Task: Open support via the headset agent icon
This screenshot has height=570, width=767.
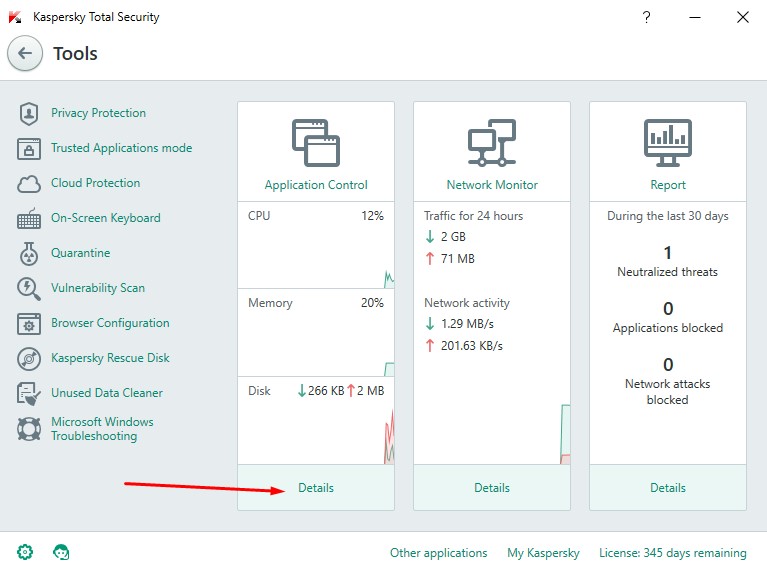Action: click(x=61, y=552)
